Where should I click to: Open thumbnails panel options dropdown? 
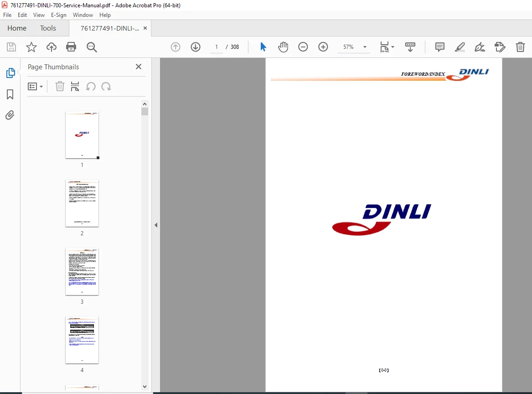point(35,87)
